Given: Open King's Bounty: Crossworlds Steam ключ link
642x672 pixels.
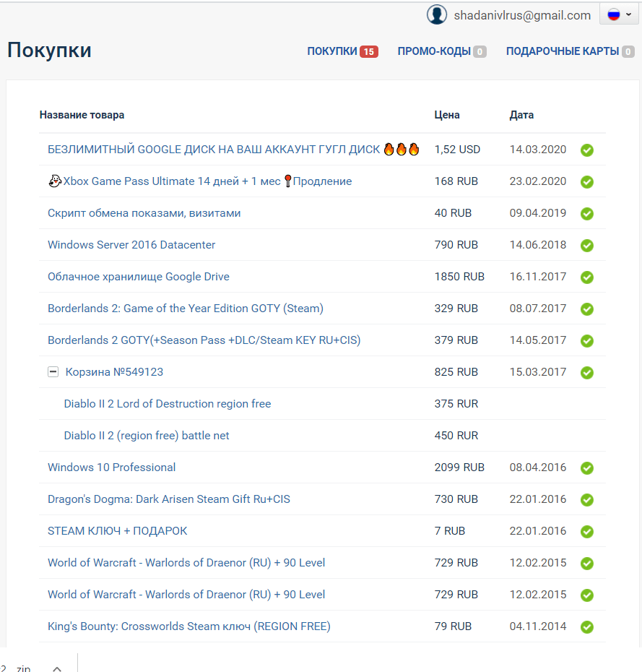Looking at the screenshot, I should pos(189,626).
